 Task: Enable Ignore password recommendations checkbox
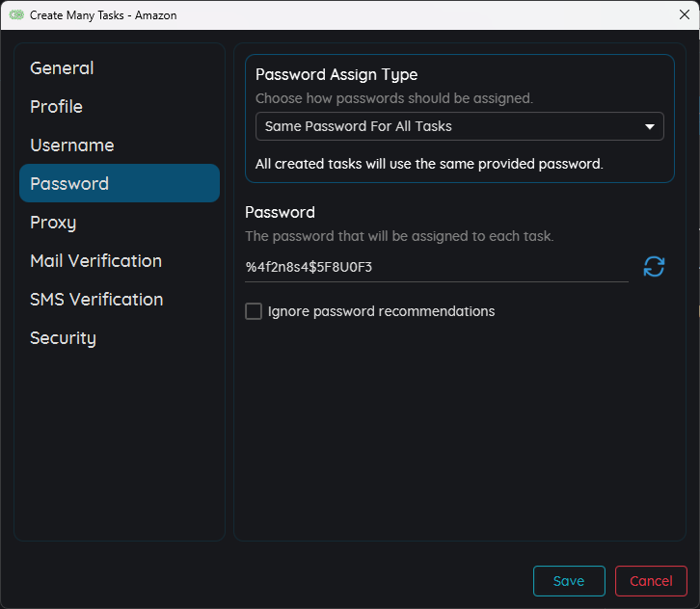point(254,311)
